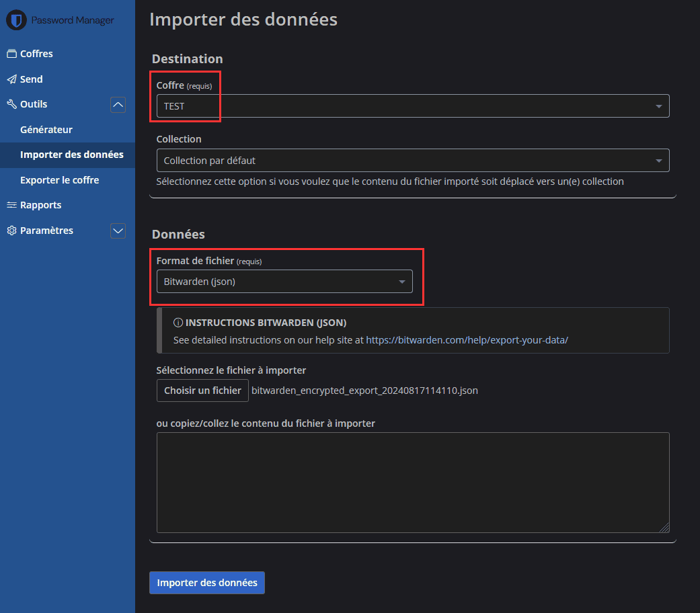The height and width of the screenshot is (613, 700).
Task: Expand the Paramètres submenu chevron
Action: pyautogui.click(x=118, y=231)
